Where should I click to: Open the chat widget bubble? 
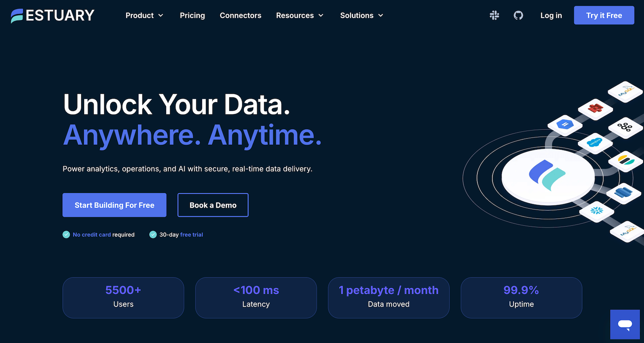click(x=625, y=324)
